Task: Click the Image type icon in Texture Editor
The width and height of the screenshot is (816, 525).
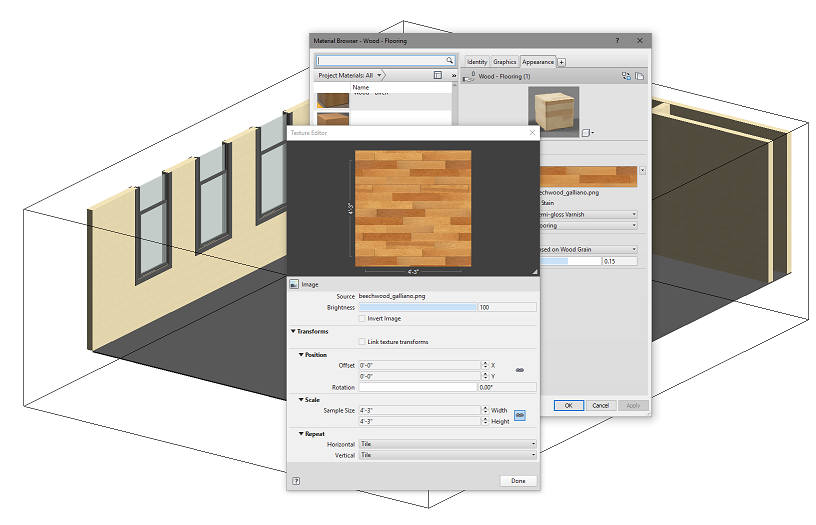Action: 294,284
